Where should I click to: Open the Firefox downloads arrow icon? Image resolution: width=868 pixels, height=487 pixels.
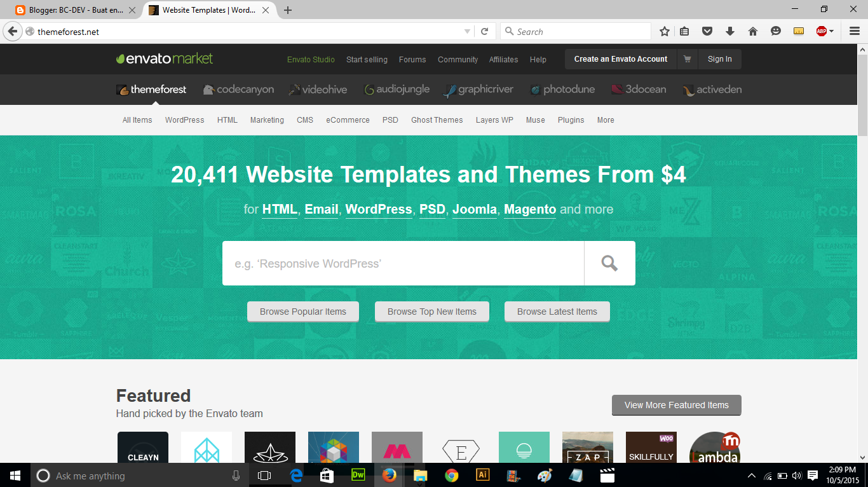(x=729, y=31)
